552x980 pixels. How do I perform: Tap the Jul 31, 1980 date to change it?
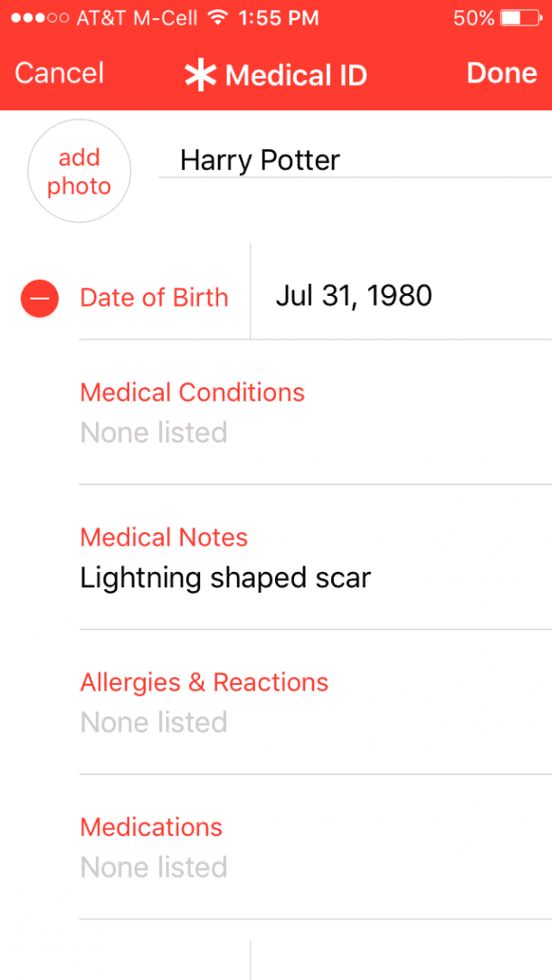(353, 295)
